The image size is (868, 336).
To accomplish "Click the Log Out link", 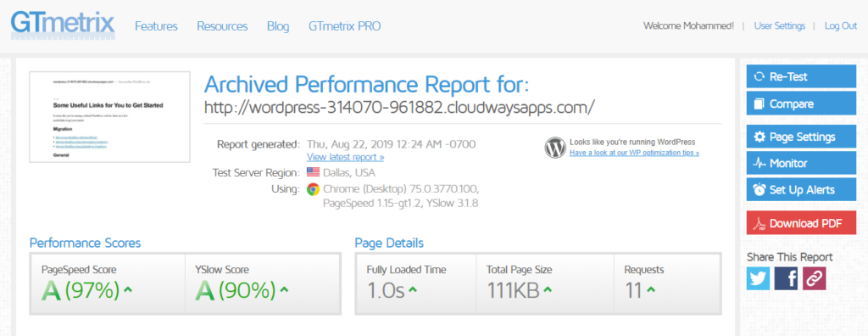I will pos(840,25).
